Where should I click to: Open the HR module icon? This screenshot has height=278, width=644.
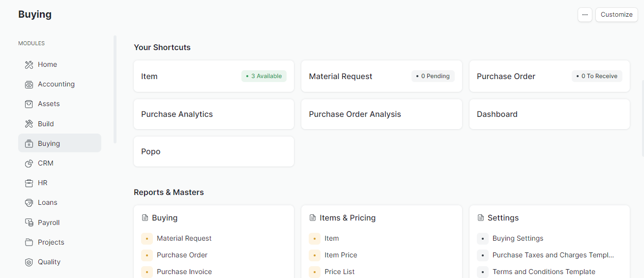pyautogui.click(x=29, y=183)
